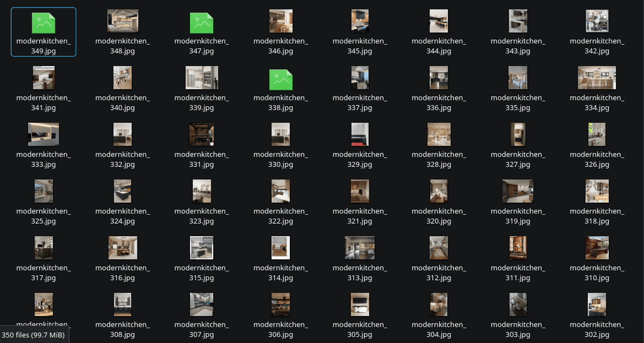Click the modernkitchen_340.jpg thumbnail

(x=123, y=77)
